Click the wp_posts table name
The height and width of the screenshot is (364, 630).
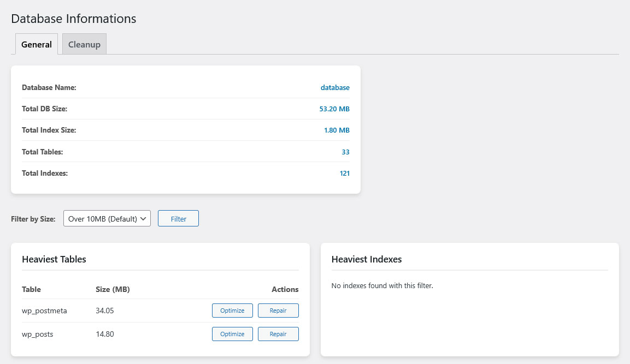coord(38,334)
